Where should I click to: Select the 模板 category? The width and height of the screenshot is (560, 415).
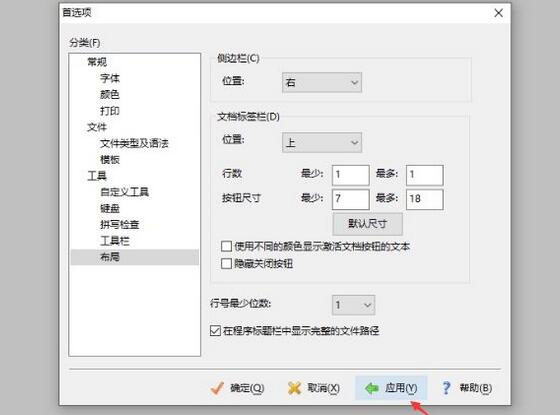(x=110, y=160)
